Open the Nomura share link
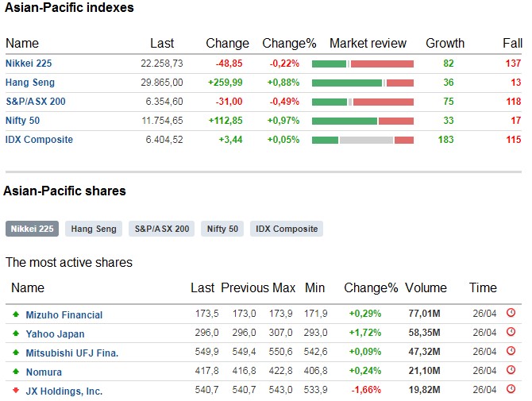This screenshot has width=532, height=401. tap(43, 372)
